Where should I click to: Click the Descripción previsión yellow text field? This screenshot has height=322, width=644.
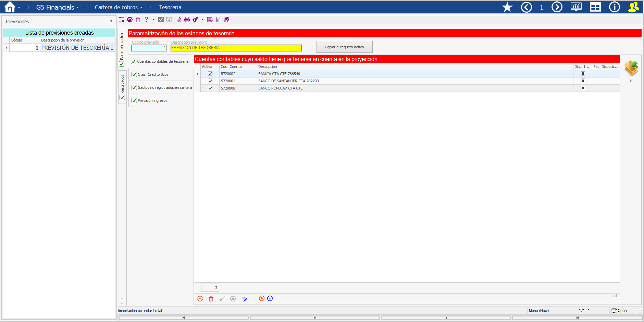tap(236, 48)
